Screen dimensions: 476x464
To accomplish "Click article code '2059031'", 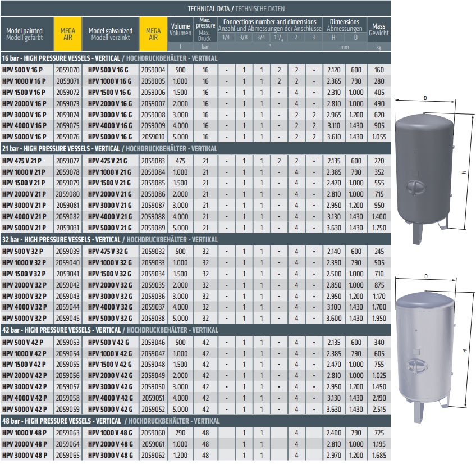I will coord(68,228).
